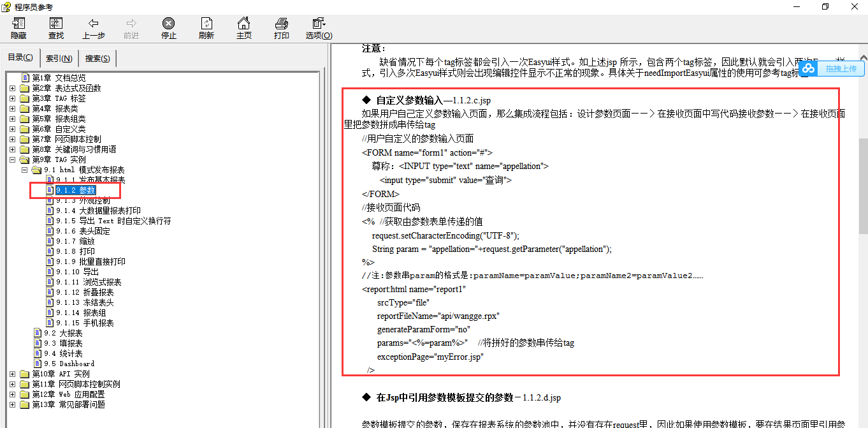Switch to the 索引(N) tab
Viewport: 868px width, 428px height.
coord(59,59)
